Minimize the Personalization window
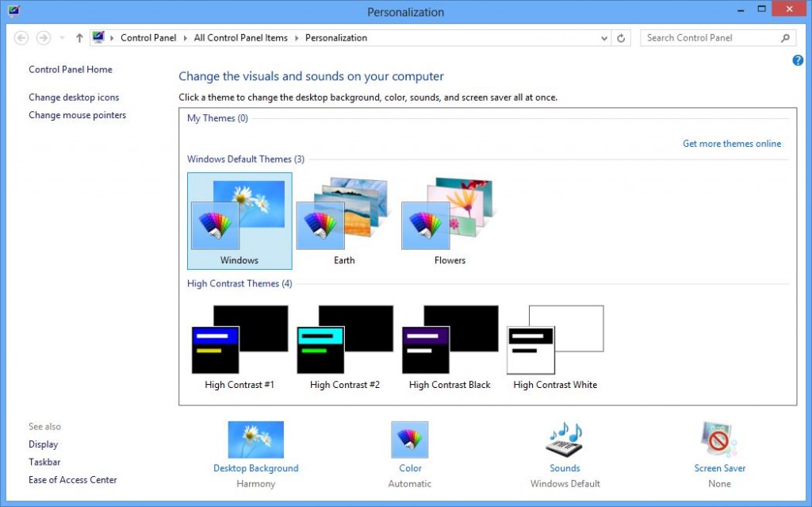Viewport: 812px width, 507px height. (x=741, y=10)
